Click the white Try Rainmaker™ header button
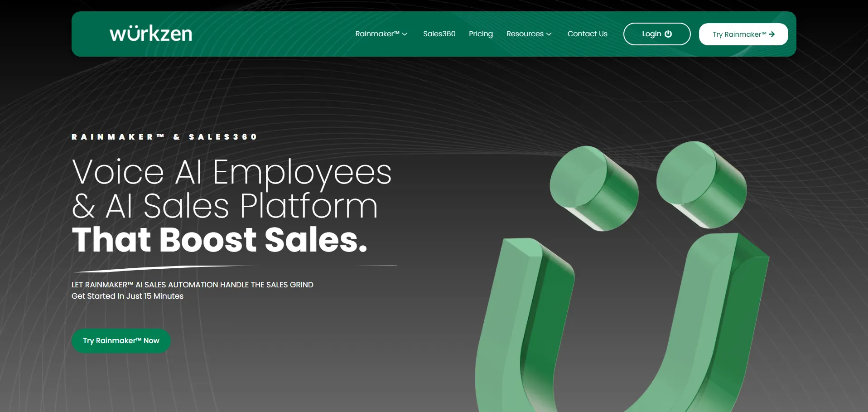 coord(743,34)
